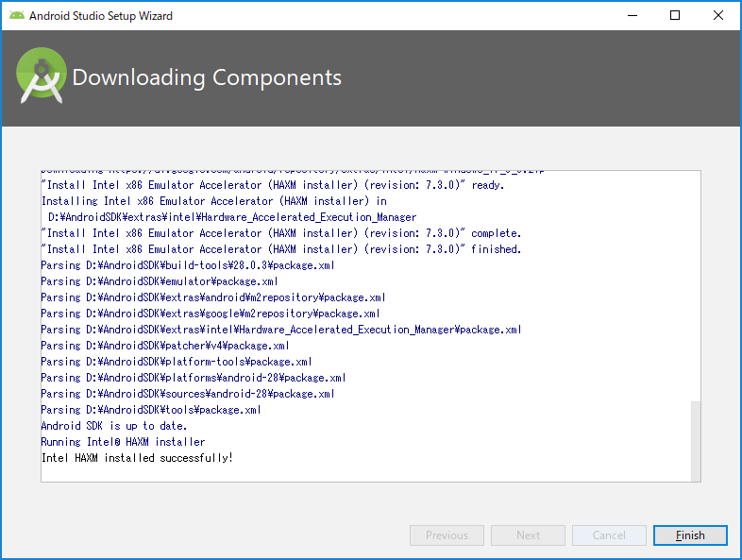Click the Finish button
742x560 pixels.
tap(690, 535)
